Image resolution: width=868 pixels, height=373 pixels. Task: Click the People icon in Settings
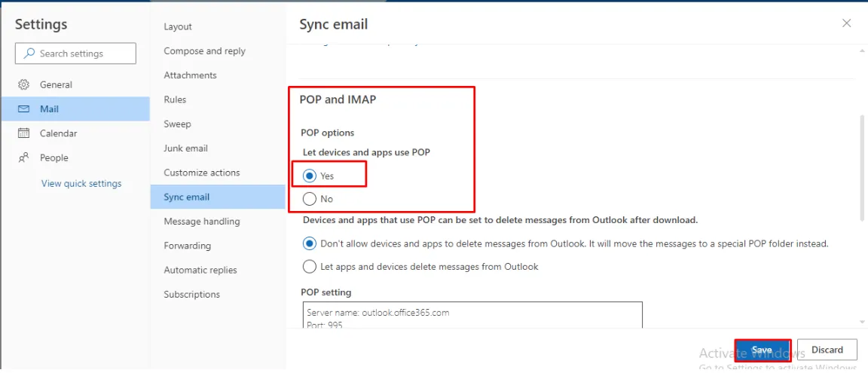(x=24, y=157)
